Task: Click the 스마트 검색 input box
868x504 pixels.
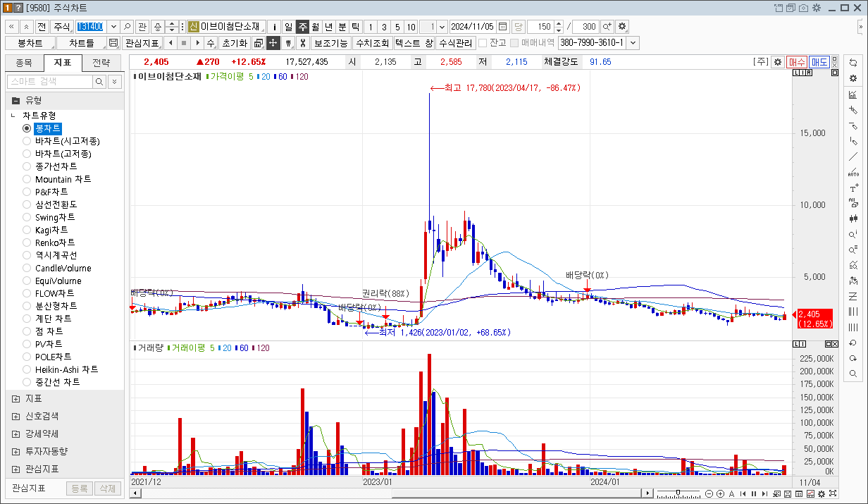Action: 50,82
